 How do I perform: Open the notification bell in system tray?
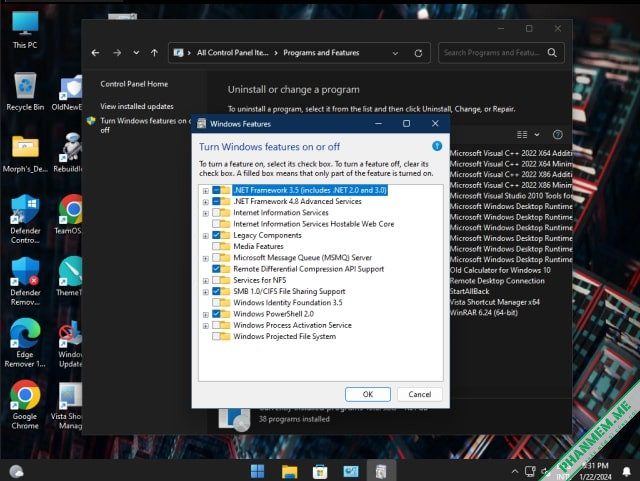click(x=627, y=472)
